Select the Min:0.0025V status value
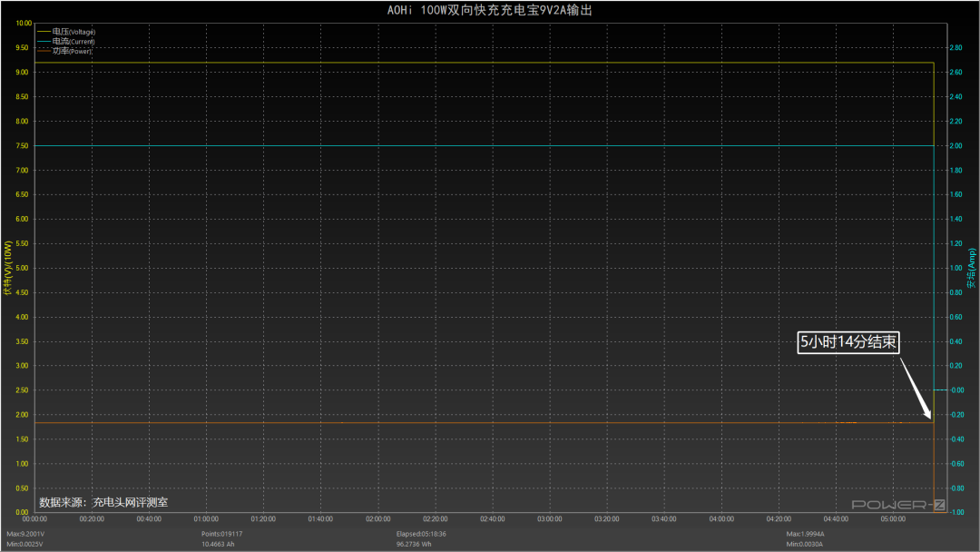 pyautogui.click(x=25, y=544)
